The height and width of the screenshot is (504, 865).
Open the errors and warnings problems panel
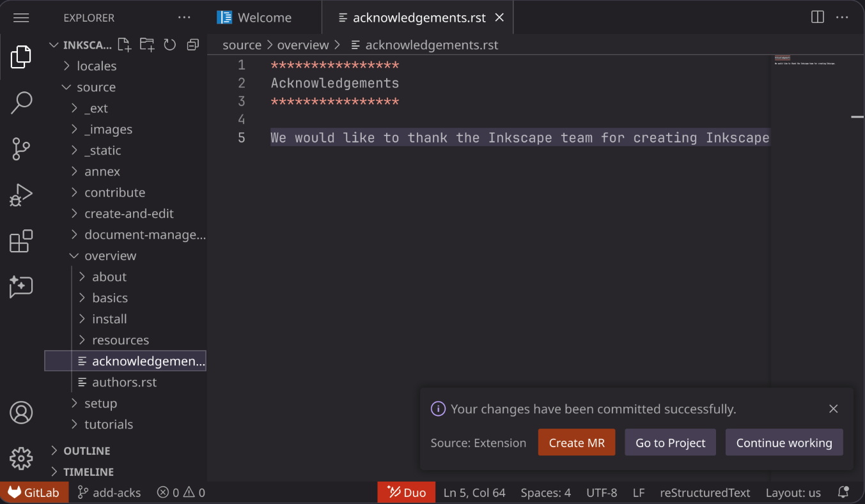coord(181,493)
